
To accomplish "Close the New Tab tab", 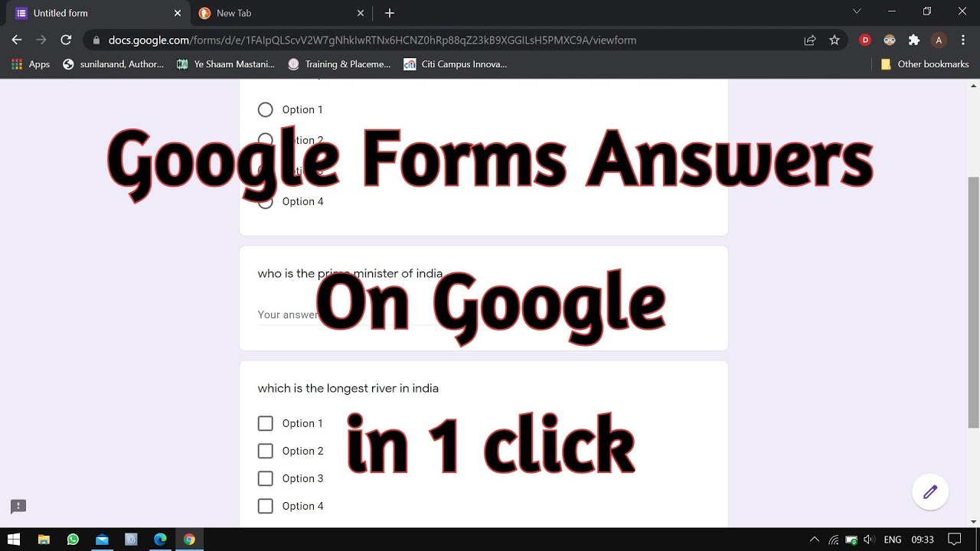I will (x=361, y=13).
